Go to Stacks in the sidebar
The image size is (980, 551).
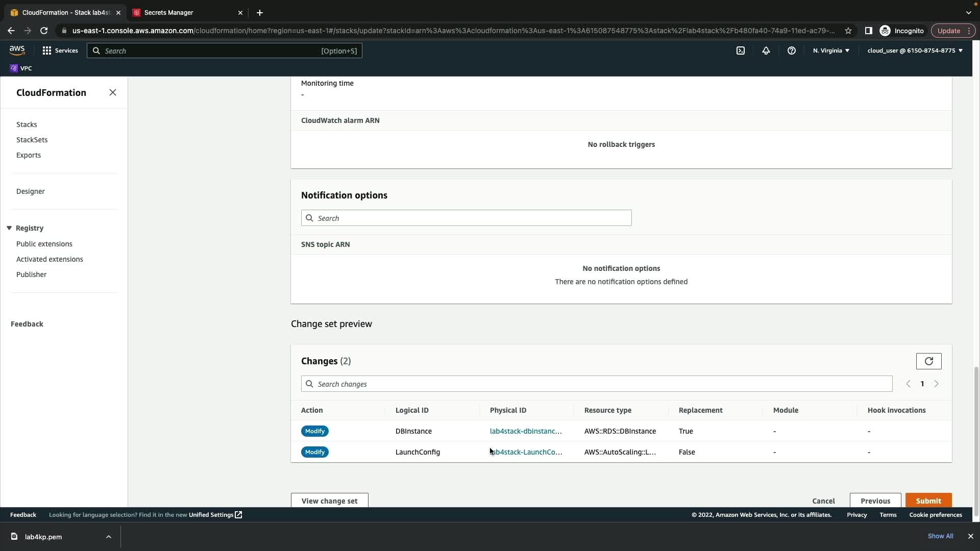click(27, 124)
